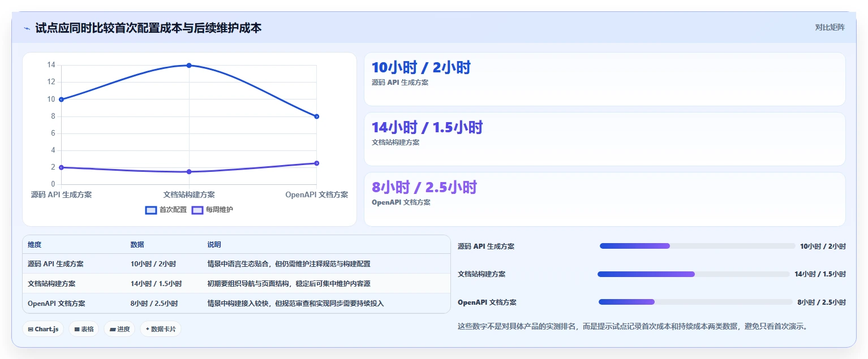Click table cell 8小时 / 2.5小时
The width and height of the screenshot is (868, 359).
[154, 304]
